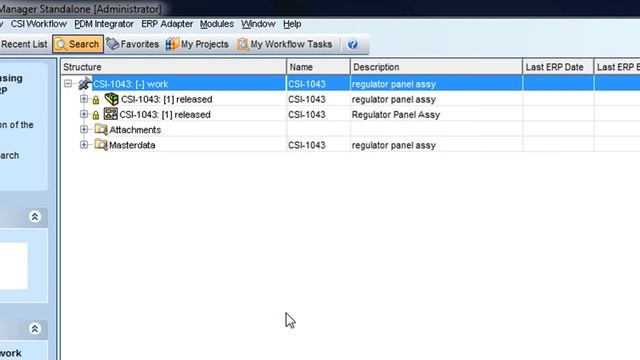Open My Workflow Tasks in the toolbar
This screenshot has width=640, height=360.
coord(284,44)
